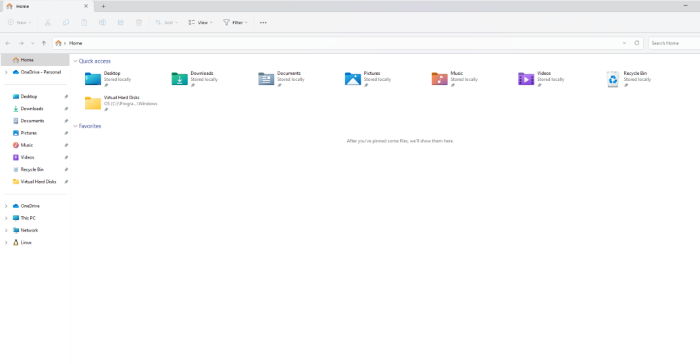The image size is (700, 364).
Task: Minimize the File Explorer window
Action: tap(685, 6)
